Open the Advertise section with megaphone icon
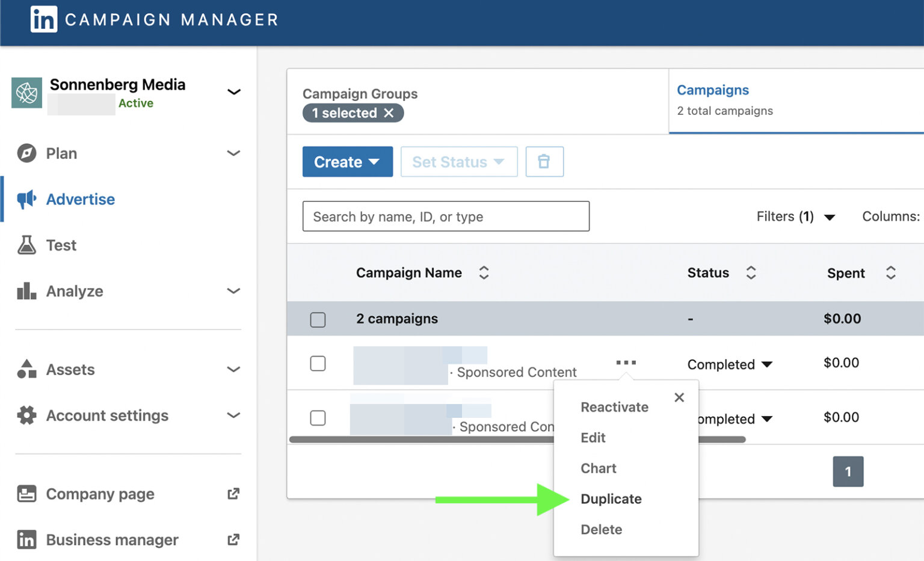The image size is (924, 561). (x=26, y=199)
